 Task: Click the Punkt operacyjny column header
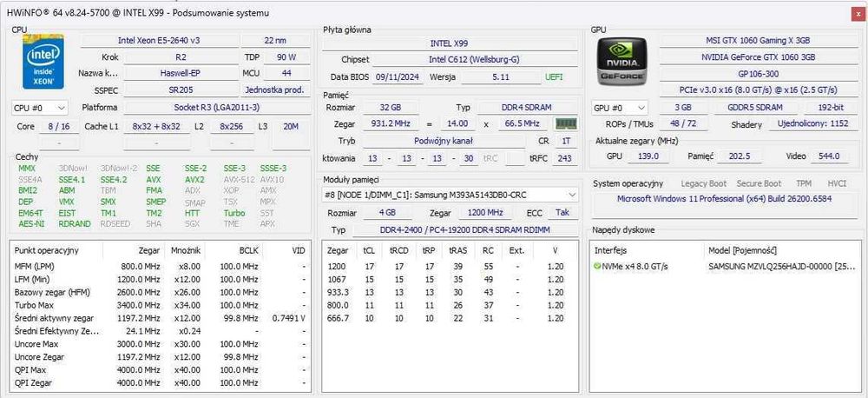tap(56, 250)
